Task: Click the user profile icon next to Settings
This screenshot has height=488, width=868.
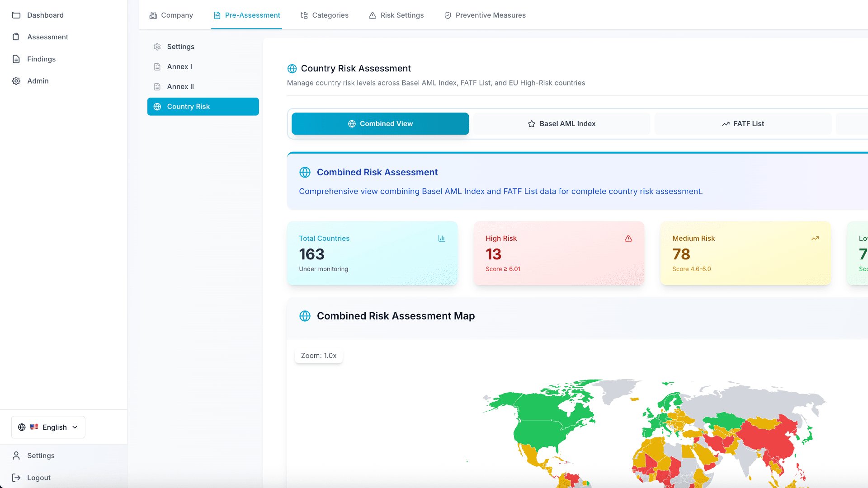Action: [x=16, y=455]
